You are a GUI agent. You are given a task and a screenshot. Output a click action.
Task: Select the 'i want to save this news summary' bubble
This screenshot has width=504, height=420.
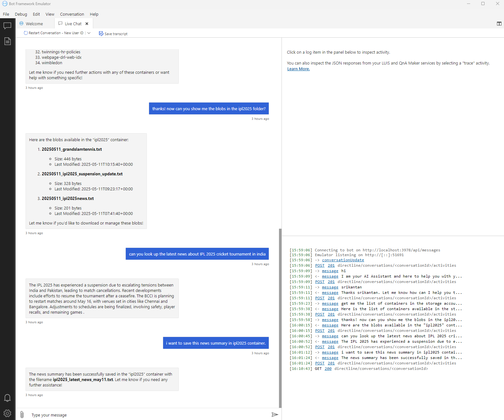coord(216,343)
